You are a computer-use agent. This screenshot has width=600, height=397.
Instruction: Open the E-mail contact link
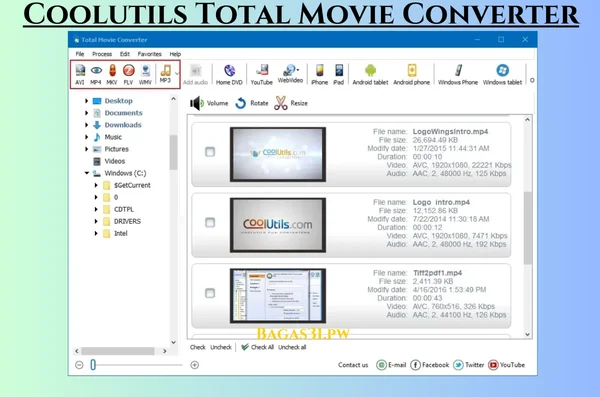click(x=391, y=365)
